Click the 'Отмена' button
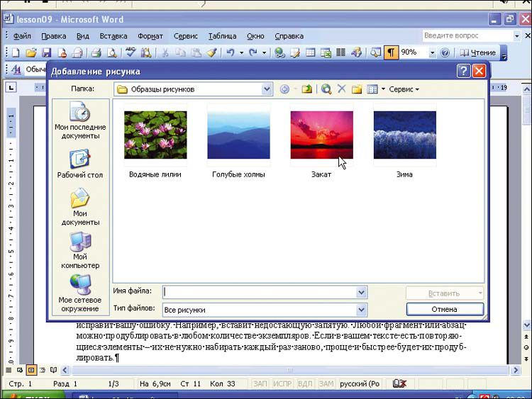This screenshot has height=399, width=532. (445, 310)
